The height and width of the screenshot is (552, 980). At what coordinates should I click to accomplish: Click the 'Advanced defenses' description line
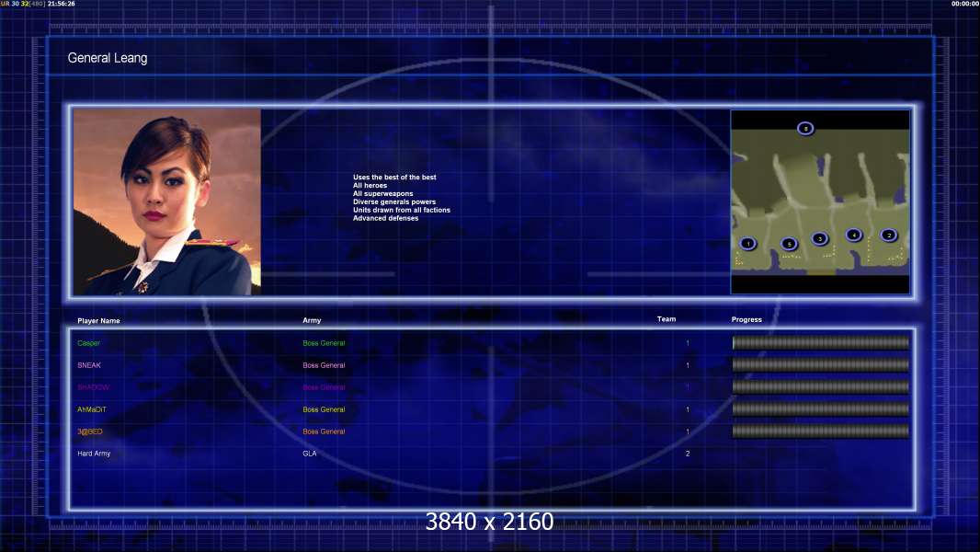click(x=385, y=218)
